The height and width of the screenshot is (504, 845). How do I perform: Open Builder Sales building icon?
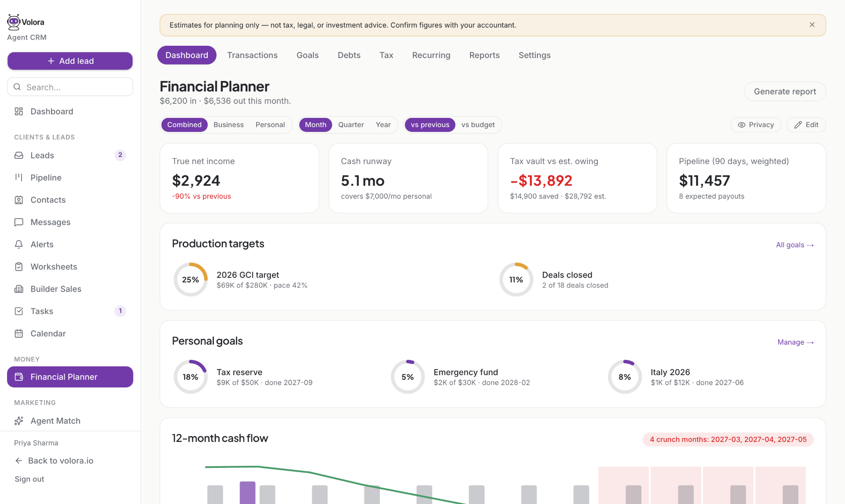pyautogui.click(x=18, y=289)
